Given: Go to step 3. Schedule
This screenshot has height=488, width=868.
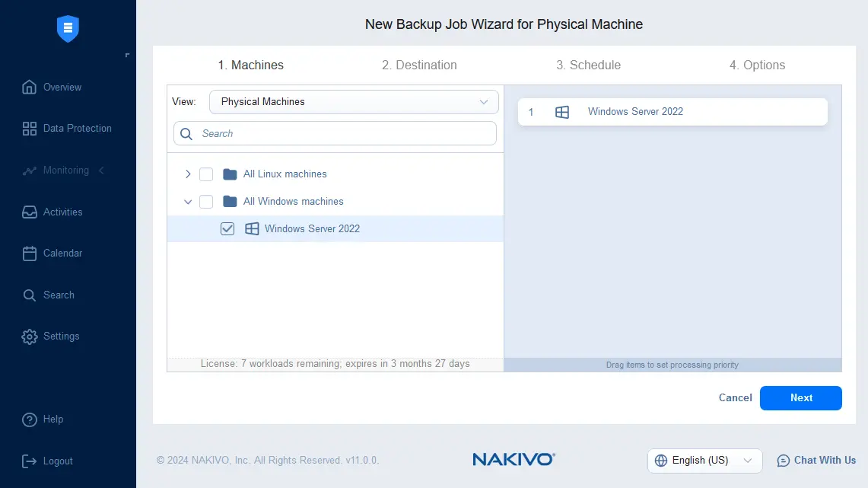Looking at the screenshot, I should (589, 65).
